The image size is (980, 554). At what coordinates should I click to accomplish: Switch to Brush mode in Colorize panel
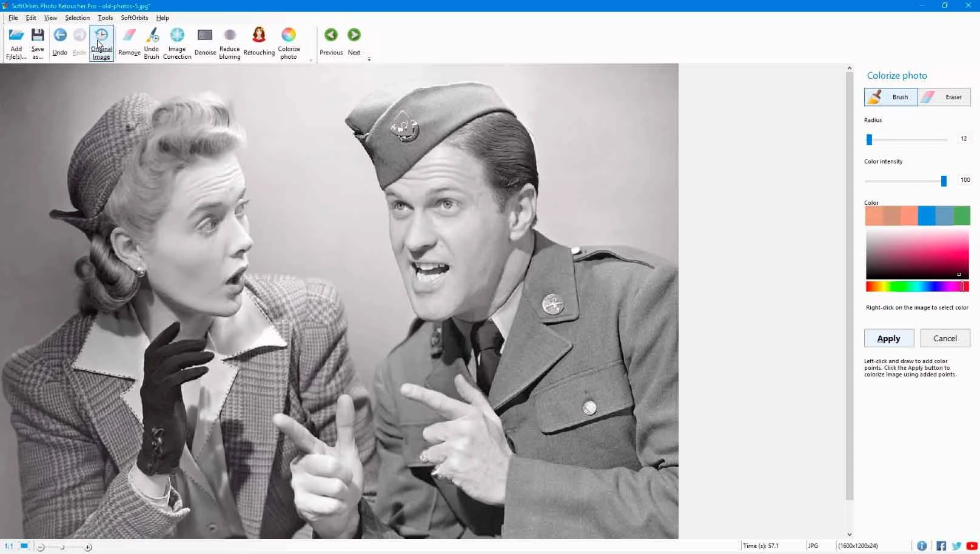(x=890, y=97)
